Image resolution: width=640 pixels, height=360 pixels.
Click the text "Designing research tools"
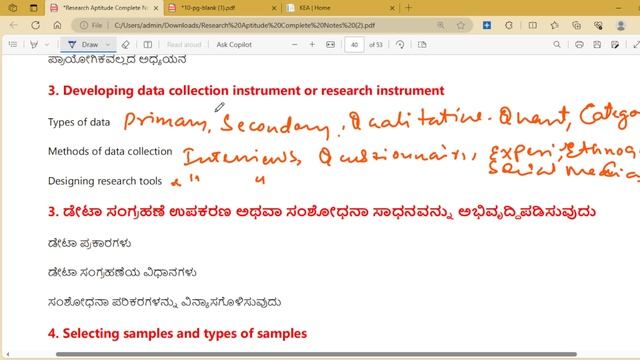pos(105,181)
